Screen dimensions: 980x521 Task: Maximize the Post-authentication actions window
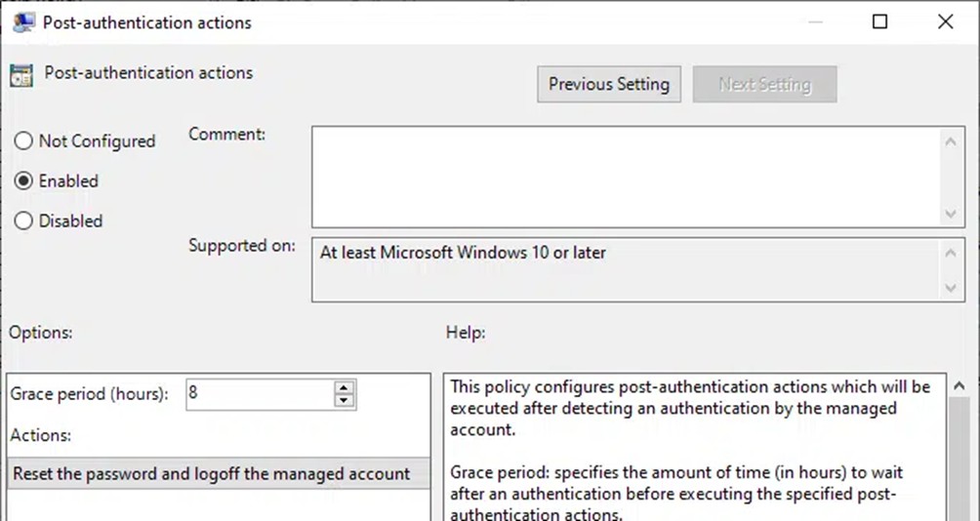(x=879, y=21)
